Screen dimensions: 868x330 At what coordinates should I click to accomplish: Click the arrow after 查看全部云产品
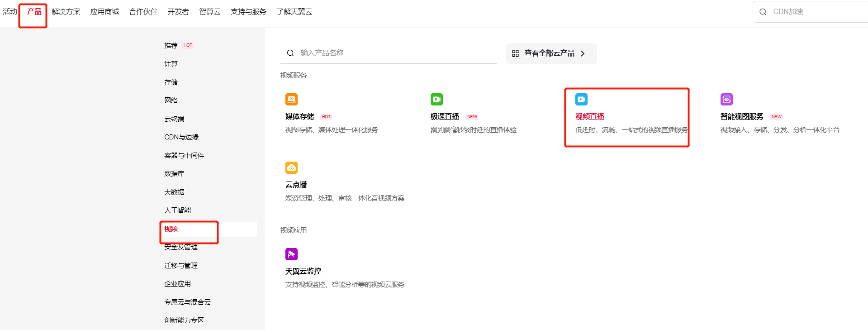pyautogui.click(x=583, y=53)
